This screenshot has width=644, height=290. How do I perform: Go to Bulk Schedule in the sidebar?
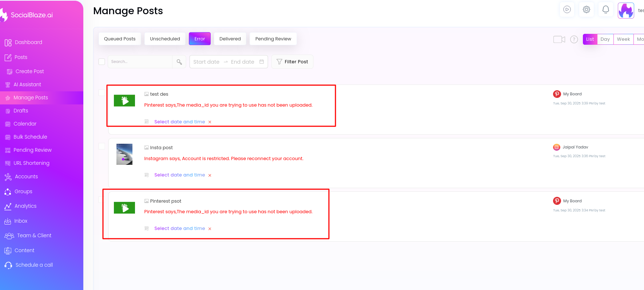coord(30,137)
